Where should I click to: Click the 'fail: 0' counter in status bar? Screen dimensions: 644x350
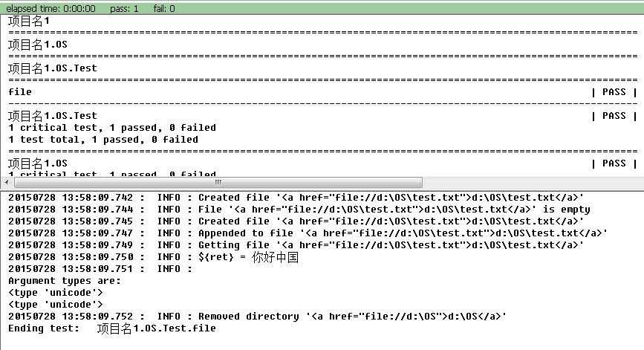pos(162,9)
